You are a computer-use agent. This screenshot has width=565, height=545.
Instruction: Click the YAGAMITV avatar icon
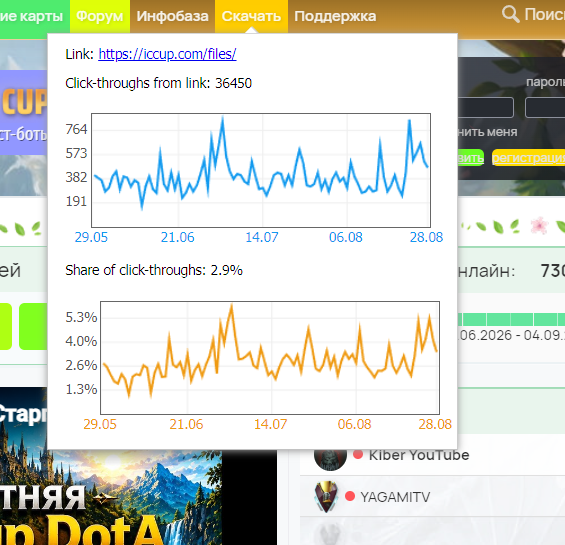(x=326, y=497)
